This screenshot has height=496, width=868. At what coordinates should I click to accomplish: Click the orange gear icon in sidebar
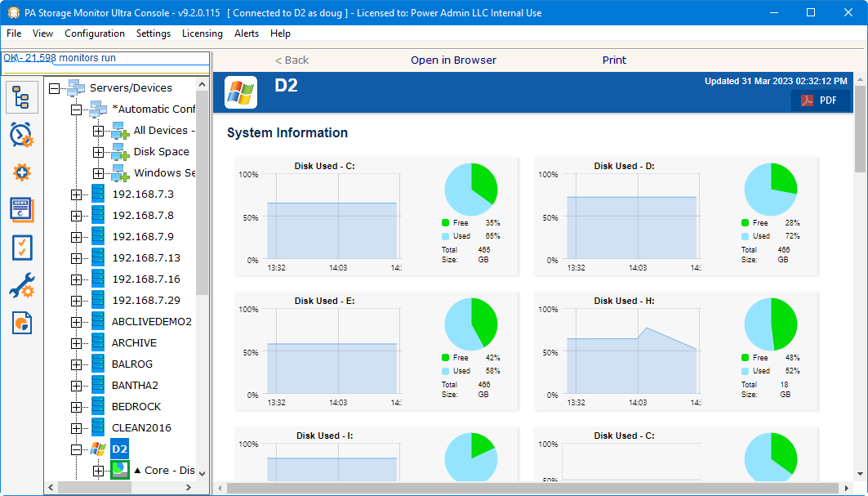[x=21, y=172]
